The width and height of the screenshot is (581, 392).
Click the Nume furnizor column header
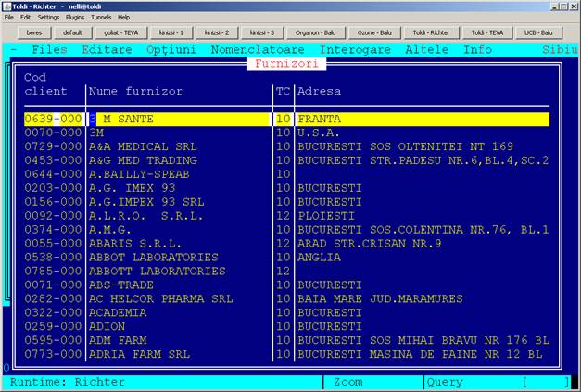[135, 91]
